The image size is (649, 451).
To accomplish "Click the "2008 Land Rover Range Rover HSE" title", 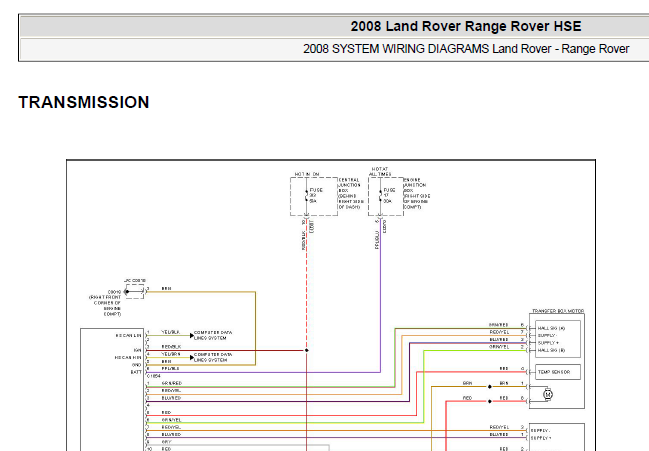I will (x=466, y=26).
